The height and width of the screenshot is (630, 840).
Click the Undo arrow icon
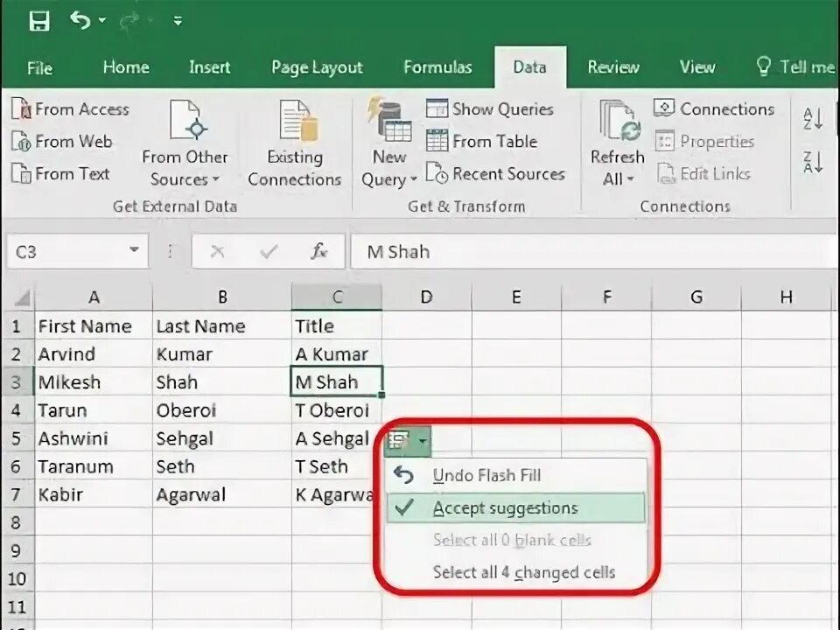tap(80, 21)
